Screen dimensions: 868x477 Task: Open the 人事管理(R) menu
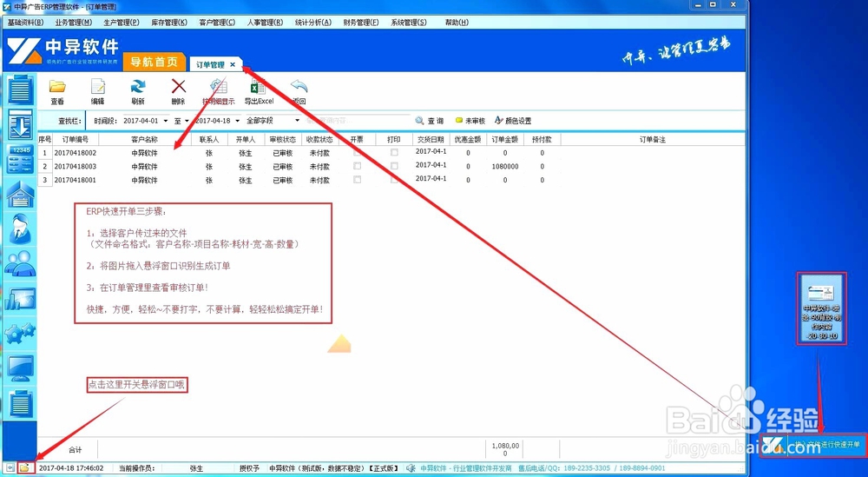tap(265, 23)
